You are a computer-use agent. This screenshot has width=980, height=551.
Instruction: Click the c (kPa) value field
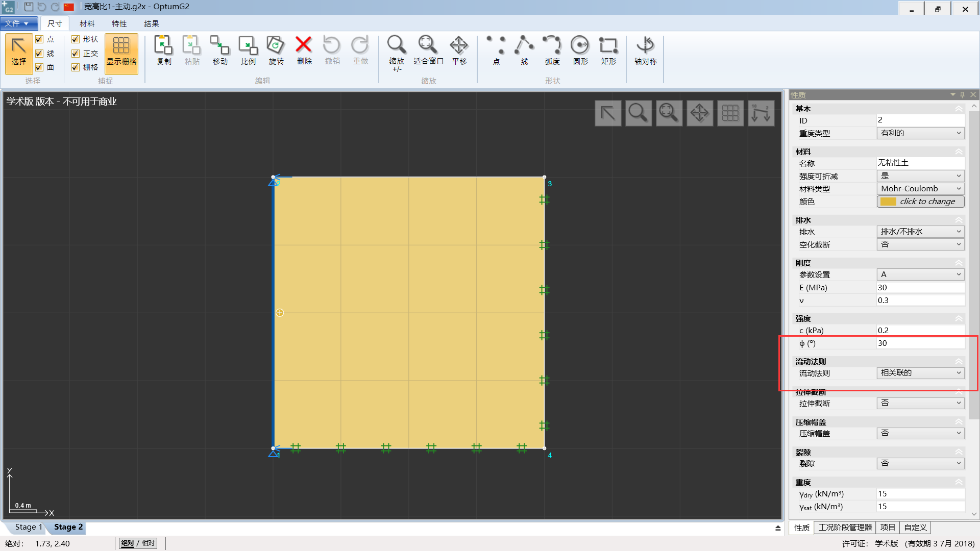[921, 331]
